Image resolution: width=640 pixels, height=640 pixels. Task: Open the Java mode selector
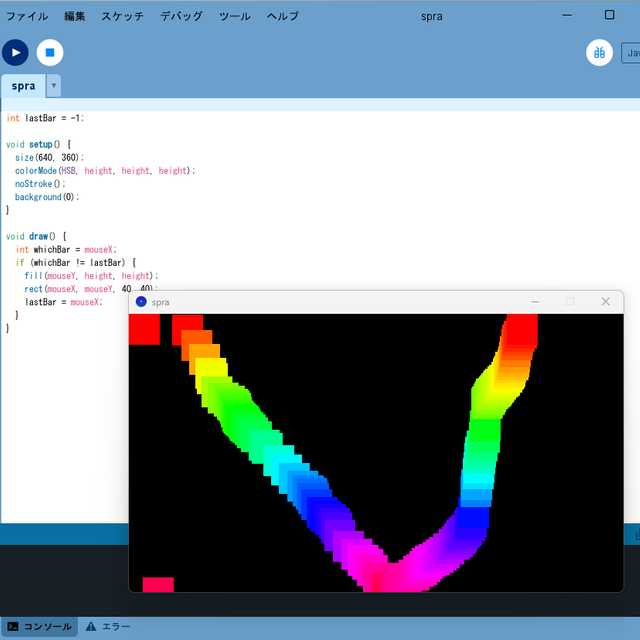coord(631,53)
